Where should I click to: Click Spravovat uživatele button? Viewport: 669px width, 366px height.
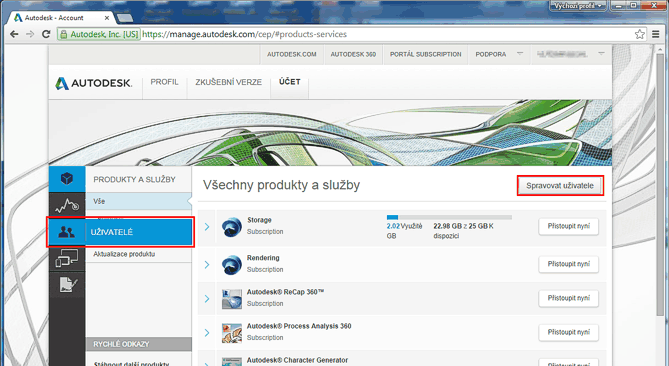click(560, 186)
